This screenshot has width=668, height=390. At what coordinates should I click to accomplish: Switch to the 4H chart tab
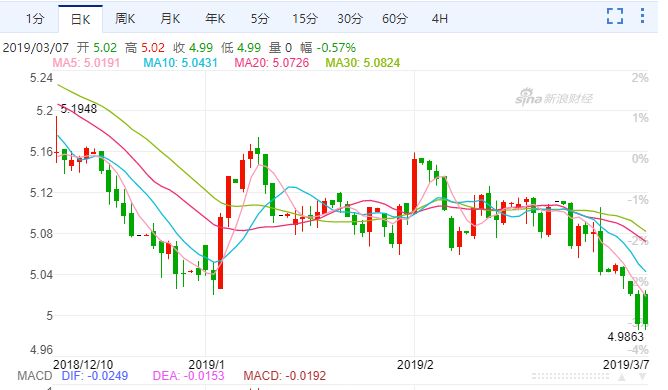click(440, 19)
